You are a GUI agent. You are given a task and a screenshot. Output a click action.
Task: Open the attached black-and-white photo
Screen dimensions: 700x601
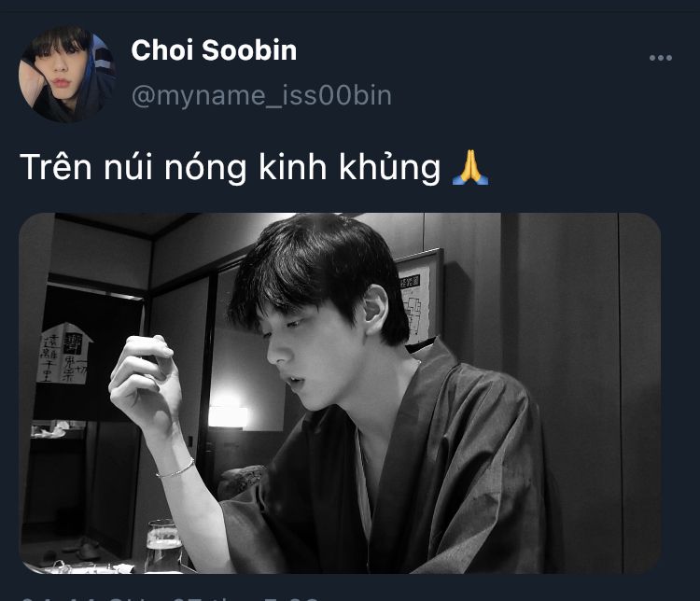340,393
